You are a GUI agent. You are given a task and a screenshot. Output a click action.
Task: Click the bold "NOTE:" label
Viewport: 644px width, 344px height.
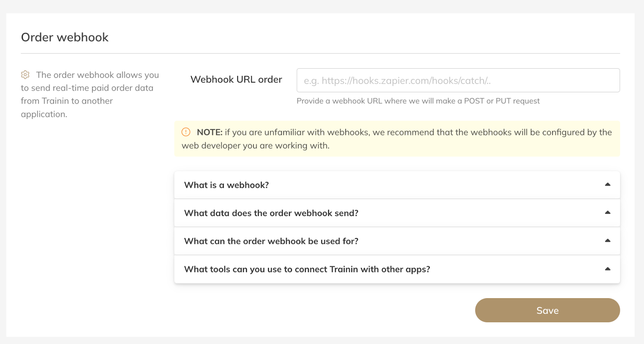point(210,132)
